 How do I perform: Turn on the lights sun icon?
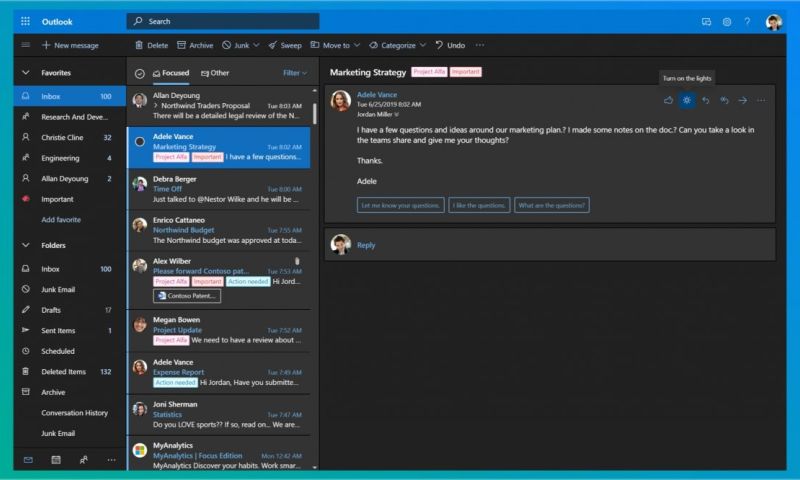pos(687,100)
